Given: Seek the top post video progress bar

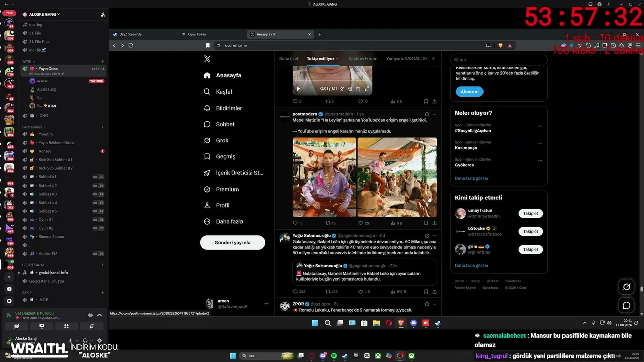Looking at the screenshot, I should pos(333,81).
